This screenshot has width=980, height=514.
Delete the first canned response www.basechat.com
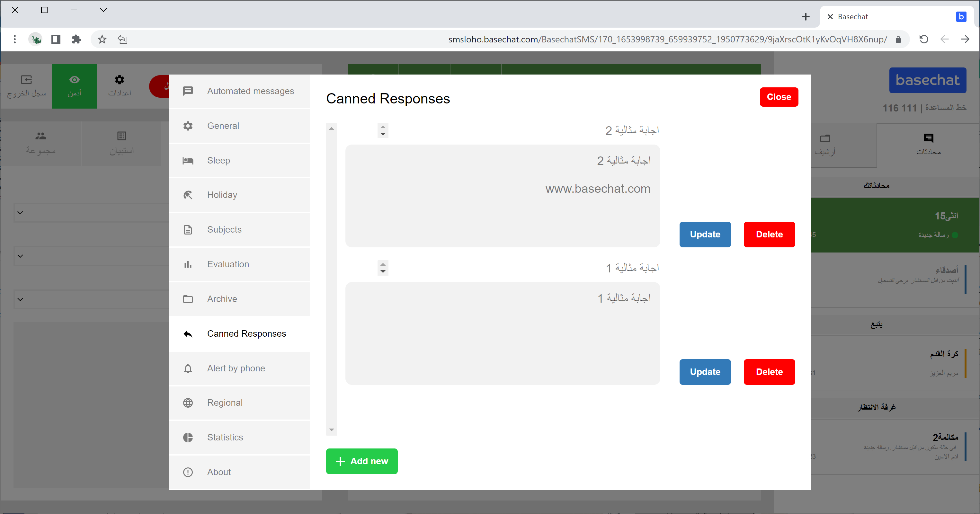[x=769, y=235]
